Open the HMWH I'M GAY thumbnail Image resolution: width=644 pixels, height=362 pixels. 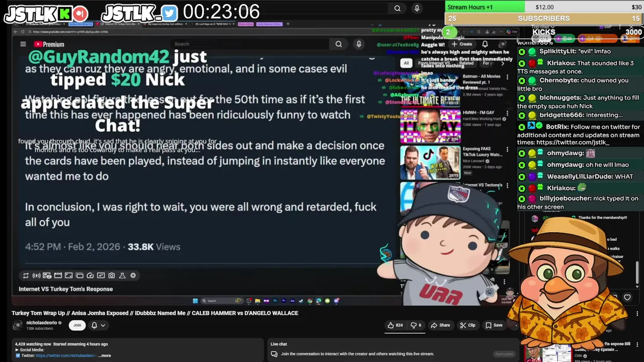point(430,126)
